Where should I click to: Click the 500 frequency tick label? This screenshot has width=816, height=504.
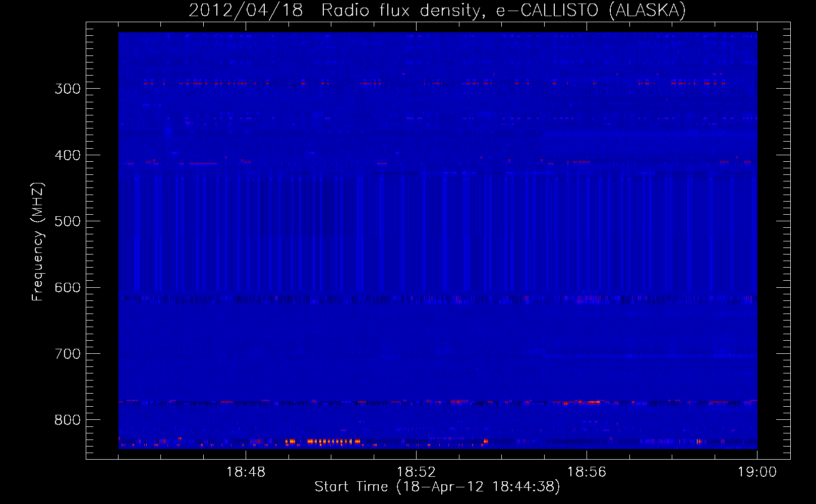pos(68,221)
